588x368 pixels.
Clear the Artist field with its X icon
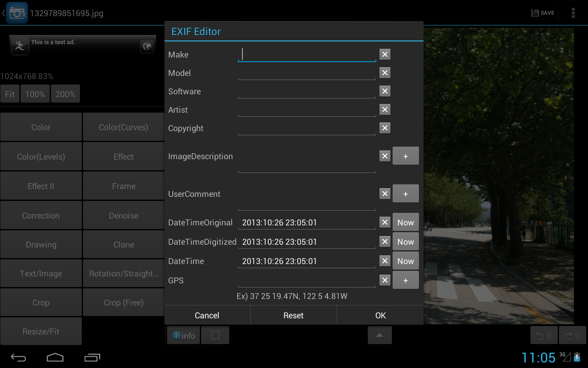[x=385, y=110]
